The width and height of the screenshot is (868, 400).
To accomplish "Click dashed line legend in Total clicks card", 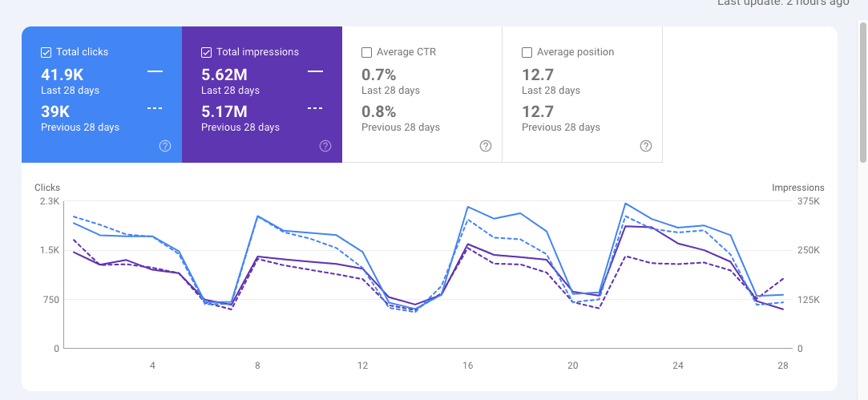I will [x=155, y=108].
